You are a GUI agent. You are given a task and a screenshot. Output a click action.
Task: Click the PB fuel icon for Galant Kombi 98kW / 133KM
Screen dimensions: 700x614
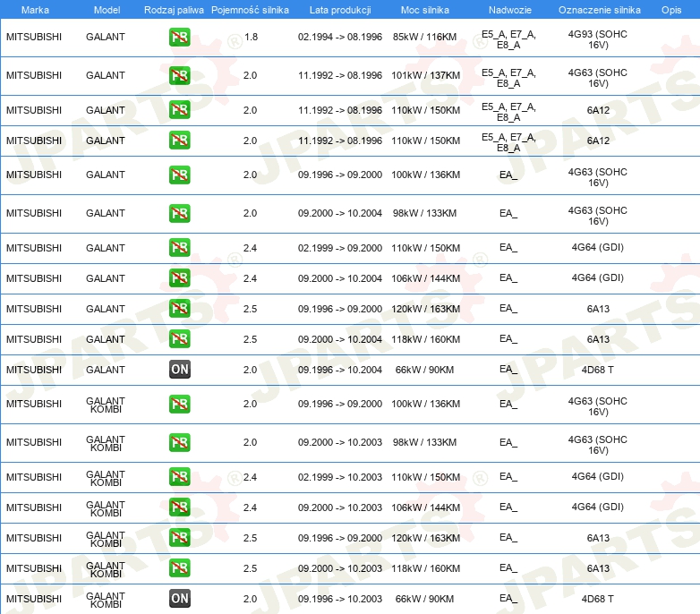click(179, 442)
